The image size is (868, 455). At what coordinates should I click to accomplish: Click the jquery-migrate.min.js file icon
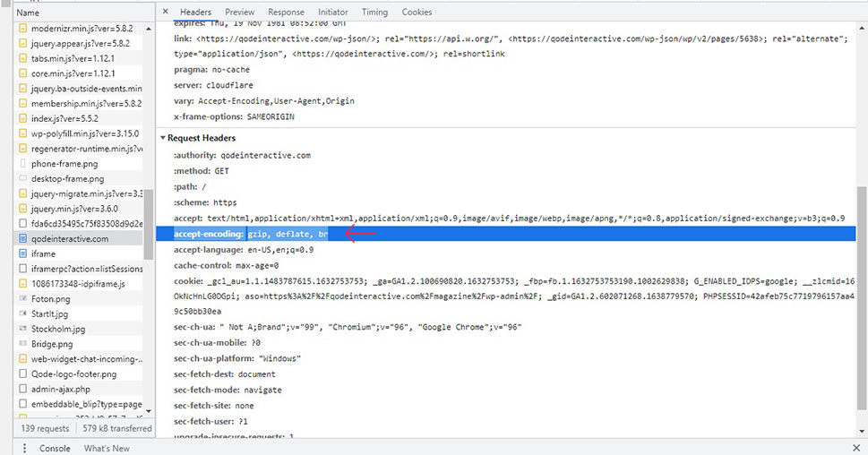pos(22,193)
